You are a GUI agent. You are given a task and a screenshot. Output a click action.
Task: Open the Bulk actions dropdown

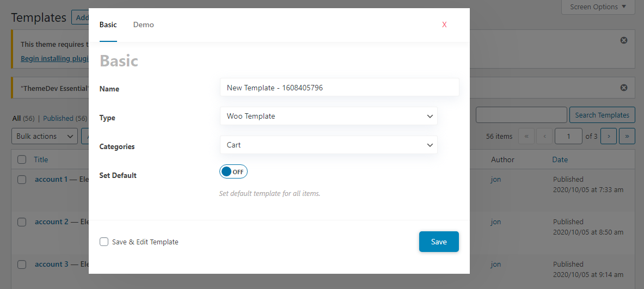pos(44,136)
